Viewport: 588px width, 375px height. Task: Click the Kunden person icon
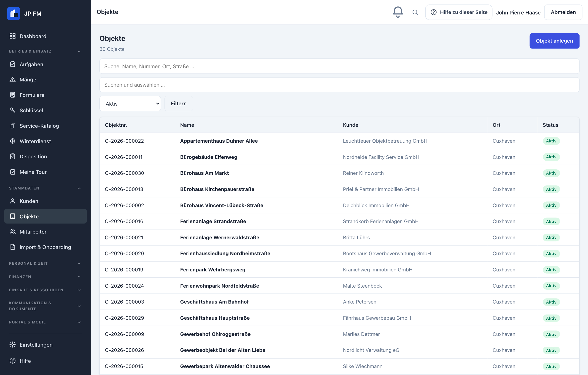coord(12,201)
